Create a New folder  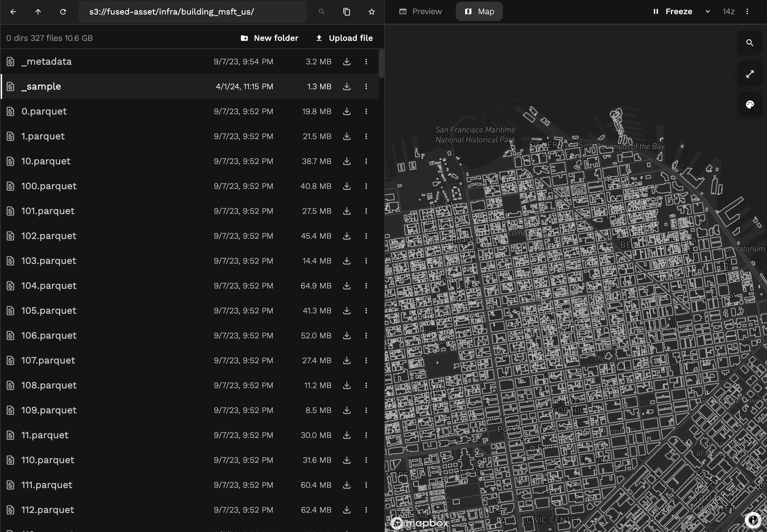(x=269, y=38)
